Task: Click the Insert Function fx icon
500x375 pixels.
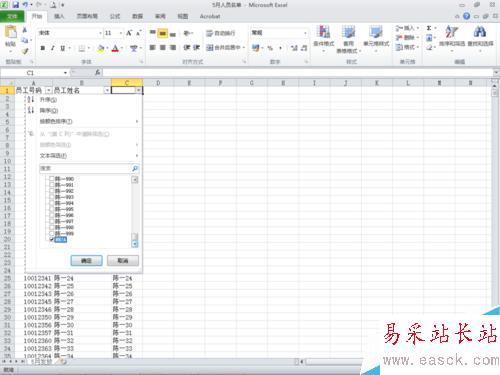Action: [x=97, y=72]
